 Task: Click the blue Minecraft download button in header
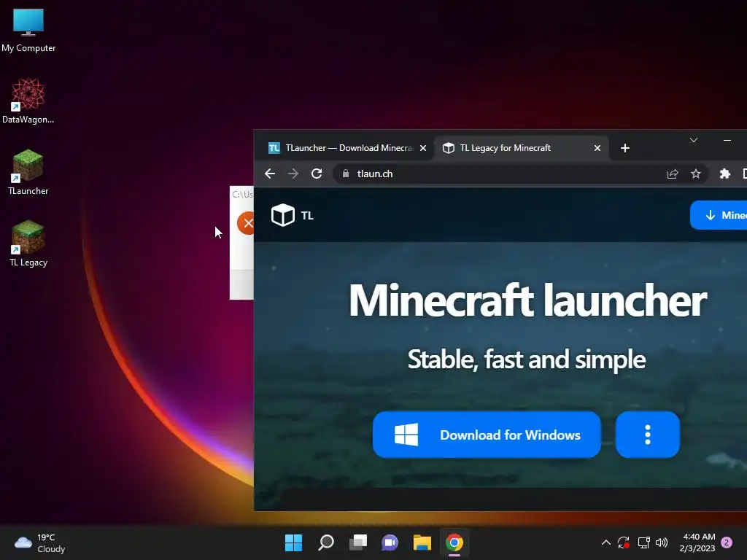click(719, 215)
